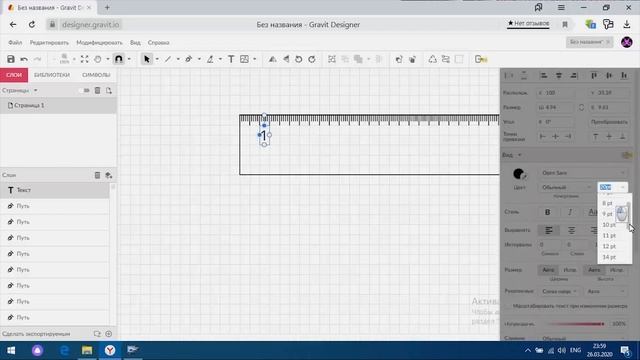This screenshot has width=640, height=360.
Task: Click the Insert image tool icon
Action: (244, 59)
